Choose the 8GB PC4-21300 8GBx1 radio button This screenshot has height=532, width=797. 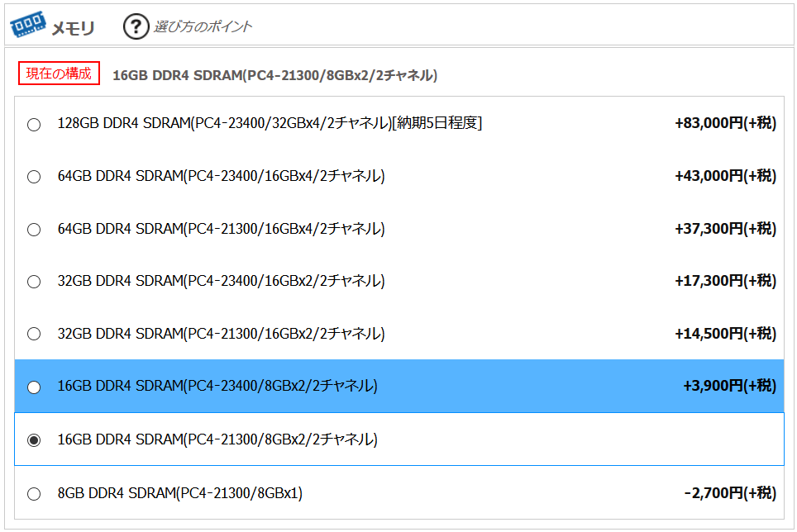point(34,493)
